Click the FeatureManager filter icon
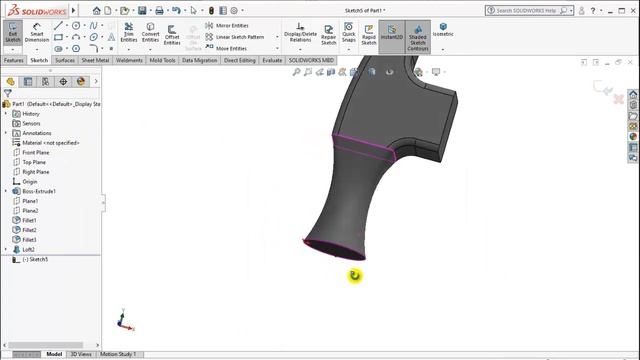 pos(7,93)
